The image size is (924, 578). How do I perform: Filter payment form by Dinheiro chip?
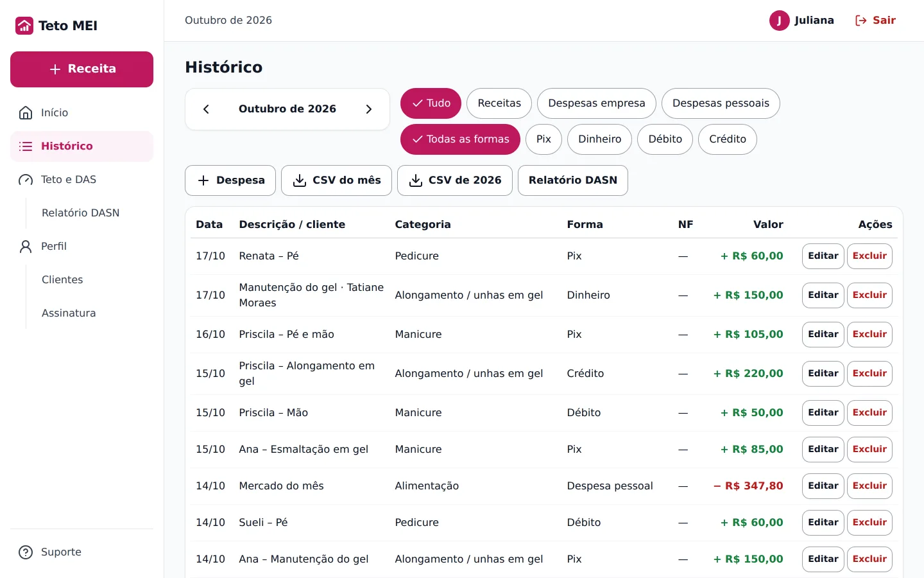(x=599, y=139)
